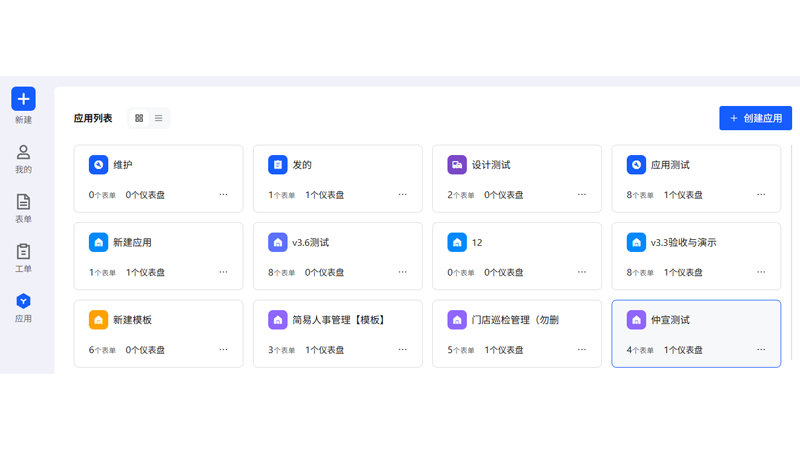Click the 设计测试 app icon
The height and width of the screenshot is (450, 800).
pos(457,165)
